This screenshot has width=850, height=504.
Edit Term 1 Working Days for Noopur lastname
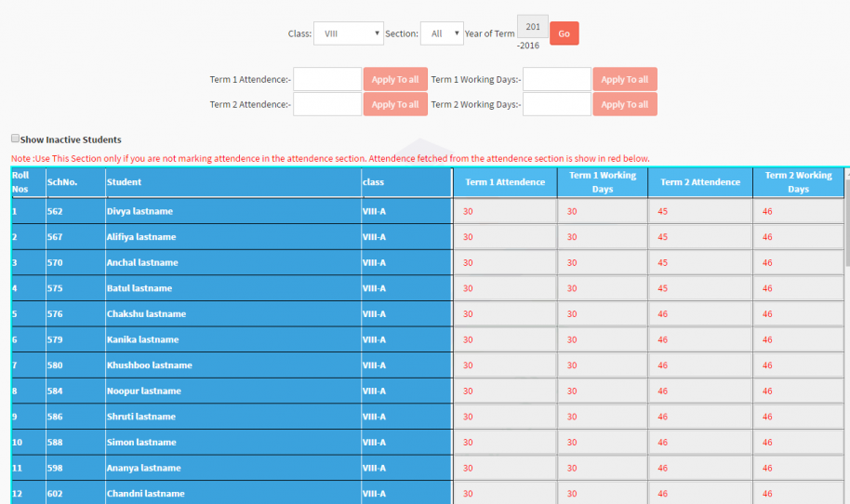click(603, 391)
